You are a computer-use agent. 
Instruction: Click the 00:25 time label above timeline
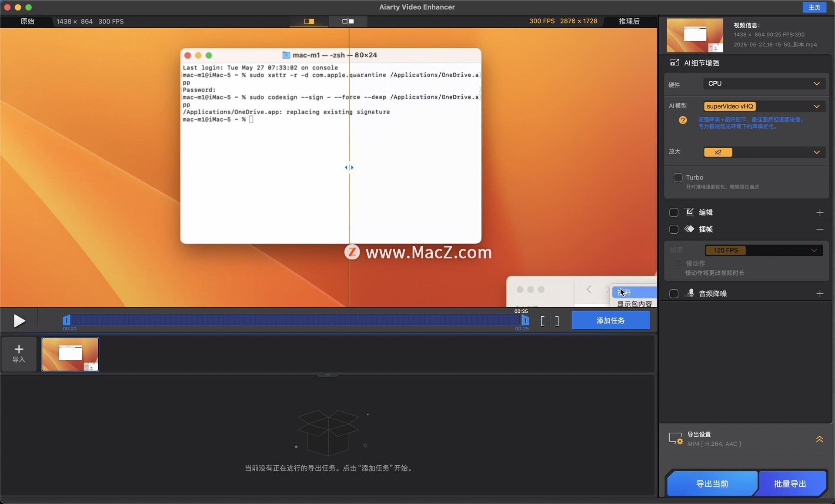[x=521, y=311]
